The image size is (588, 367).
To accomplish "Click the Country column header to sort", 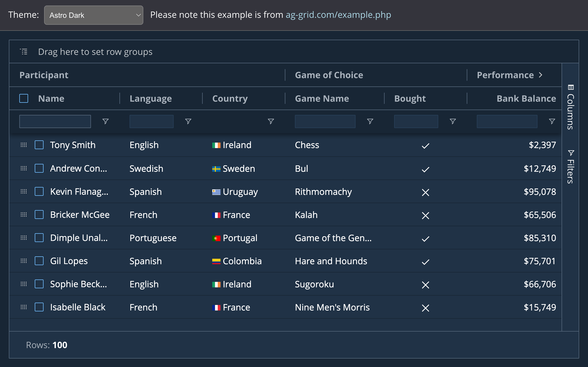I will [x=230, y=99].
